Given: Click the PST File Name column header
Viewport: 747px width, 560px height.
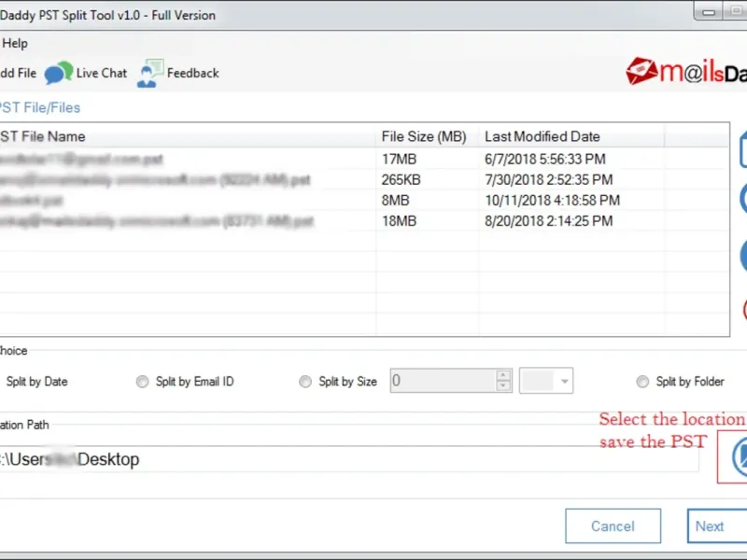Looking at the screenshot, I should (188, 136).
